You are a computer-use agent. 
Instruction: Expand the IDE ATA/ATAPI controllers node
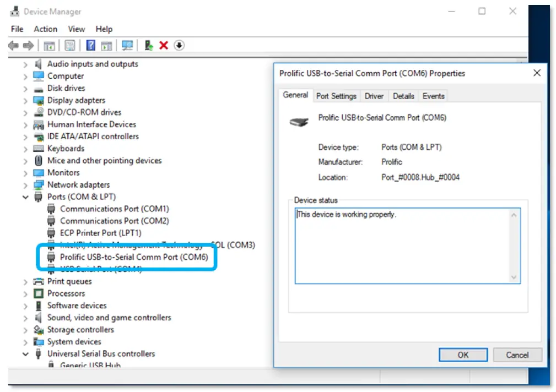click(25, 137)
